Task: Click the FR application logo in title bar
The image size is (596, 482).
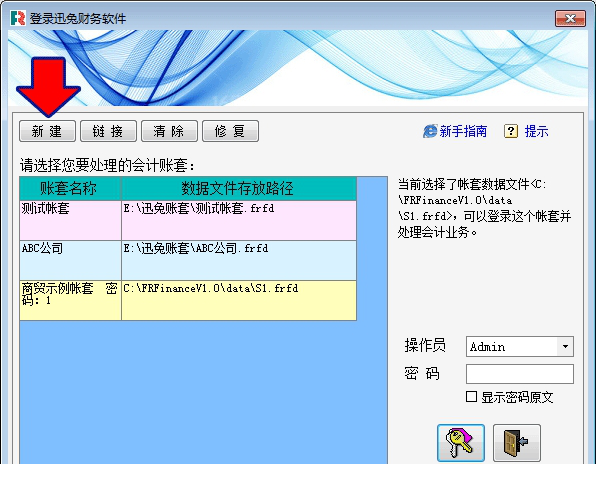Action: tap(18, 18)
